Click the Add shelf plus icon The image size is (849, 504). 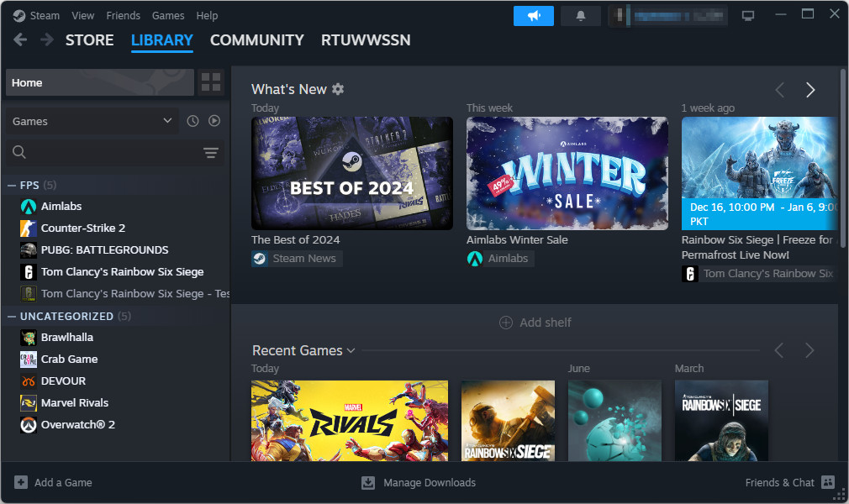pyautogui.click(x=506, y=323)
